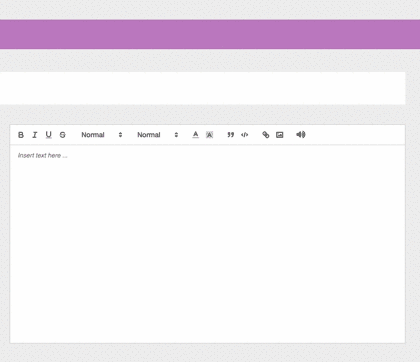Click the purple header banner
The width and height of the screenshot is (420, 362).
point(210,34)
